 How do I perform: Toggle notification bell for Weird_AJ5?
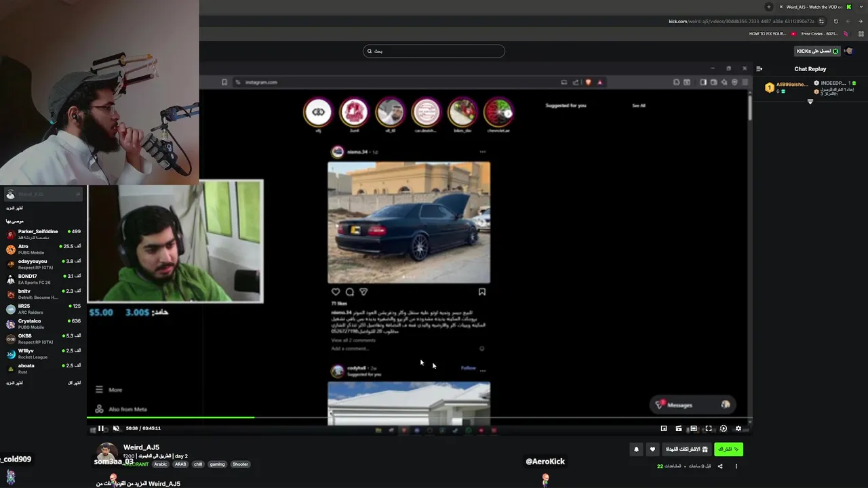click(x=636, y=449)
